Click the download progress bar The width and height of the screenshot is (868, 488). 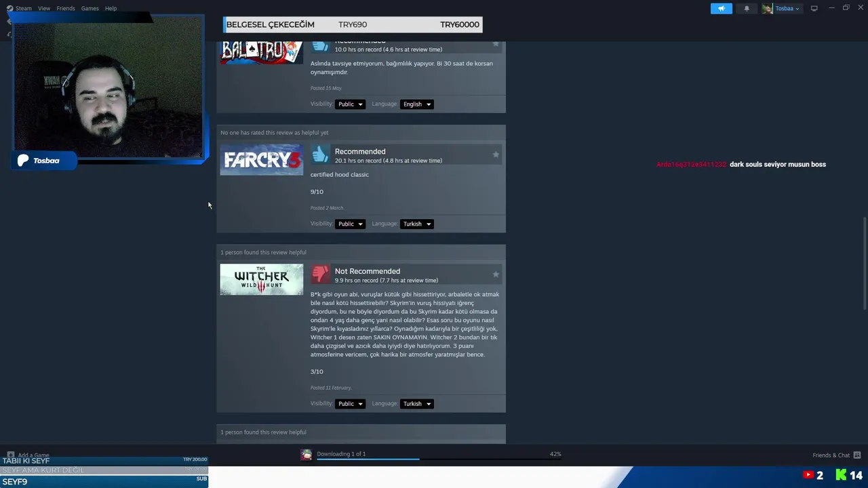tap(439, 460)
